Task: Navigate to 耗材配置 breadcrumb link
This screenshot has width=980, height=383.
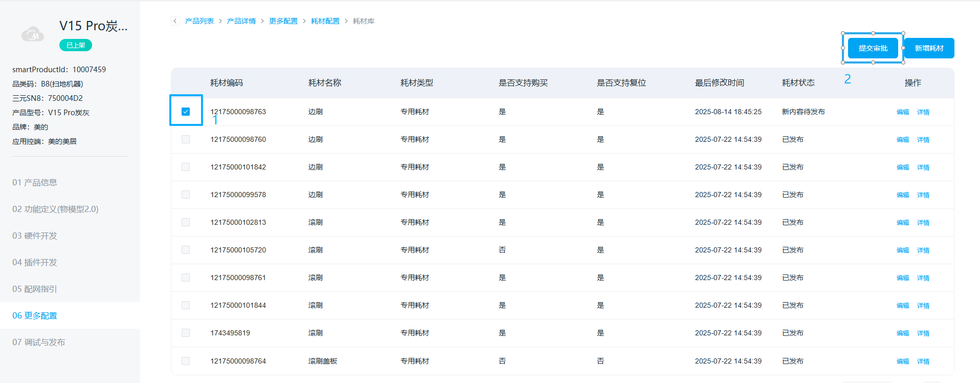Action: pos(325,21)
